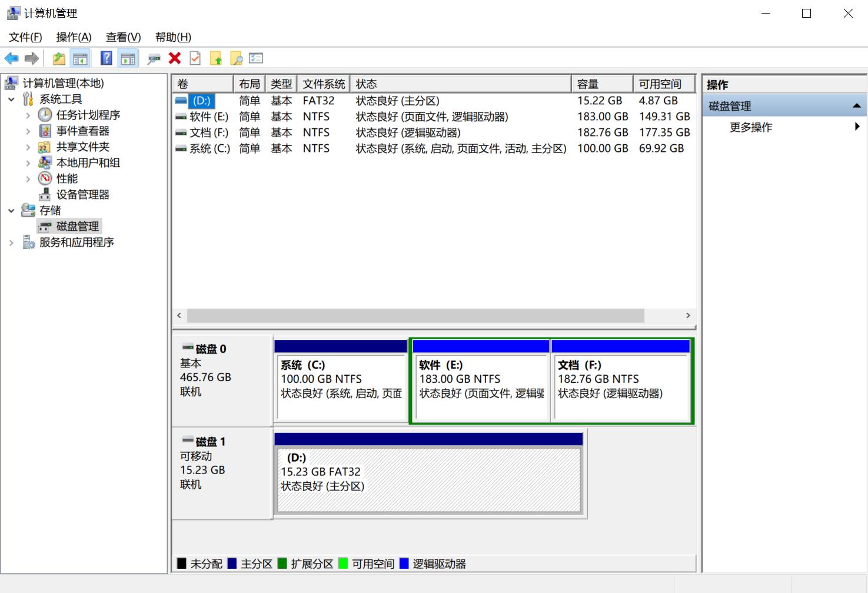Open the 查看(V) menu
868x593 pixels.
coord(122,37)
